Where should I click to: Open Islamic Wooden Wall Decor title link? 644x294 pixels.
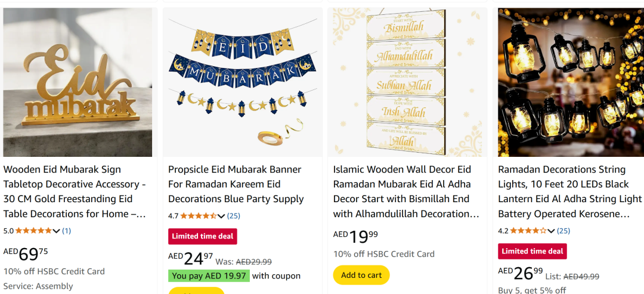406,192
